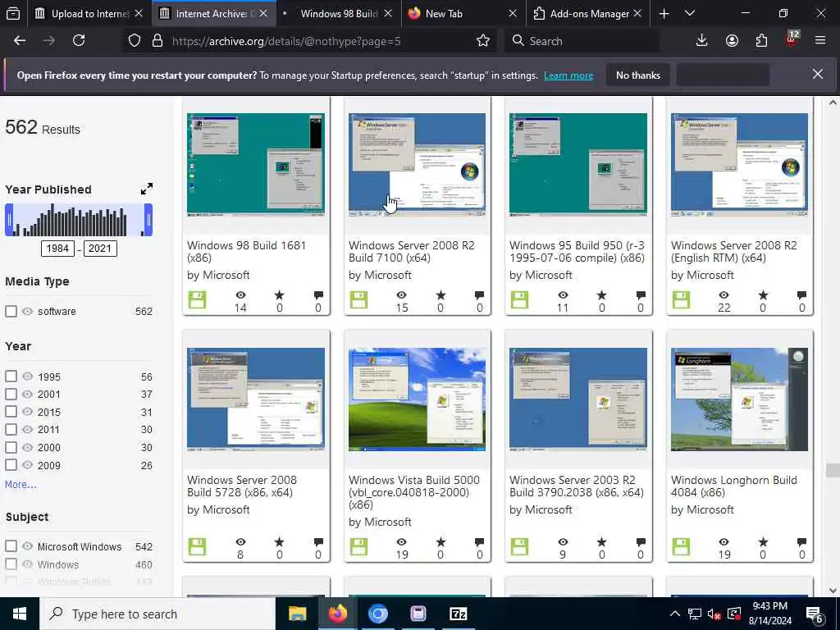The image size is (840, 630).
Task: Focus the Firefox Search box
Action: (582, 41)
